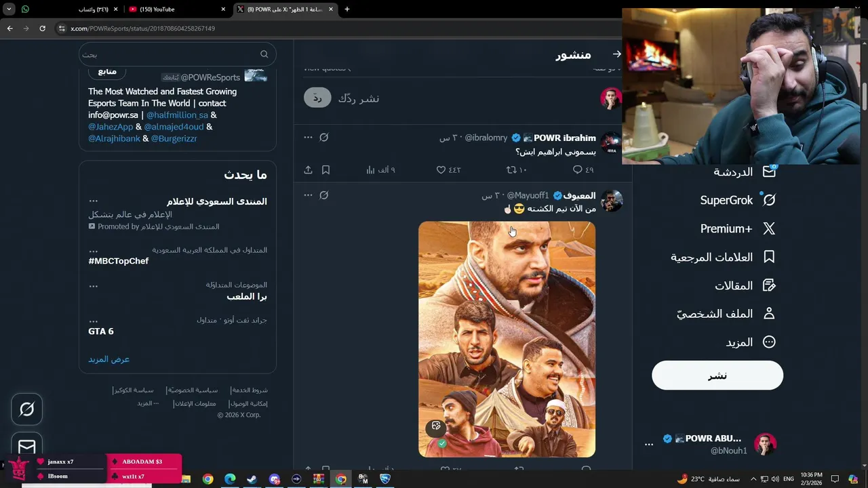Open the @almajed4oud link

tap(174, 127)
